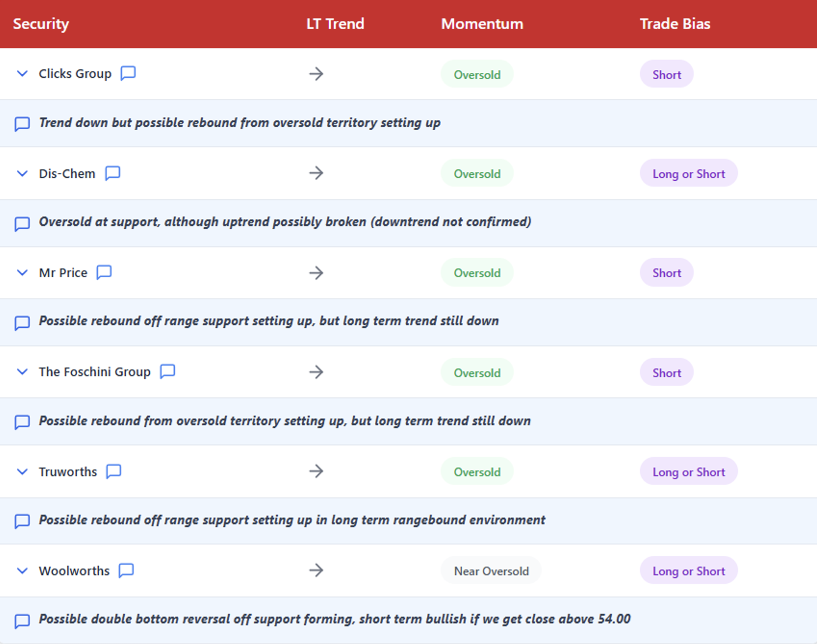Collapse the Clicks Group row chevron

coord(22,73)
